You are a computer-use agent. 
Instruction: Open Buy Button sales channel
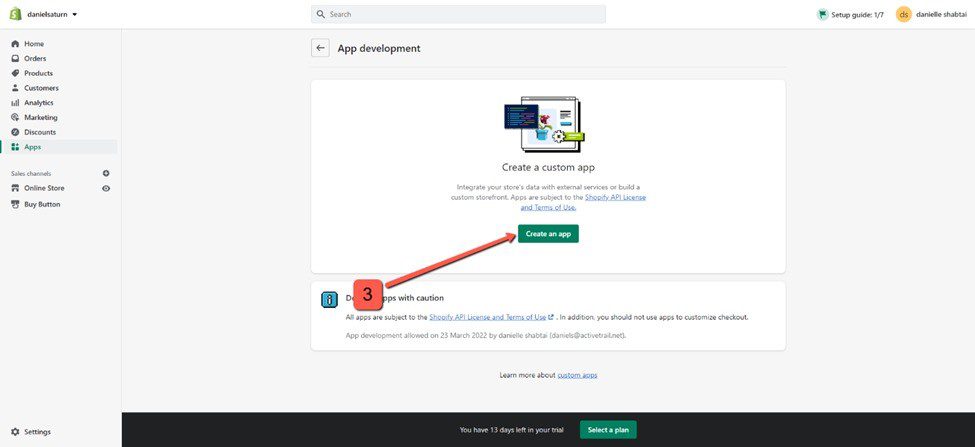pyautogui.click(x=42, y=204)
